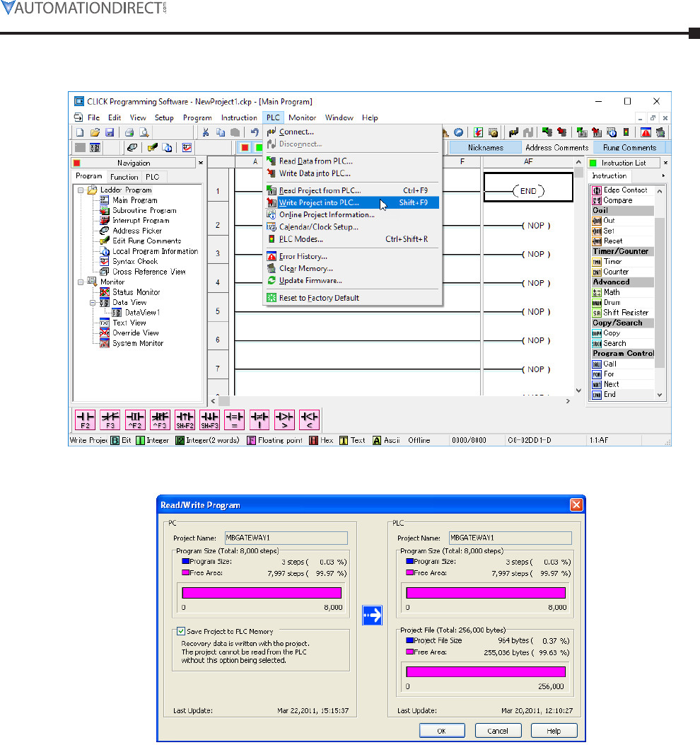Click the blue transfer arrow button
This screenshot has height=745, width=700.
(x=373, y=616)
